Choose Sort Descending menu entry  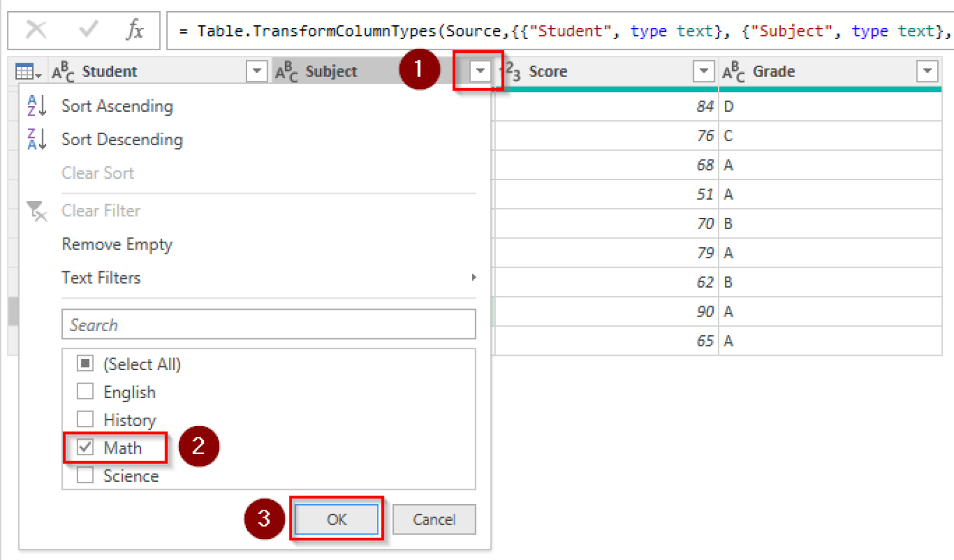pyautogui.click(x=122, y=139)
